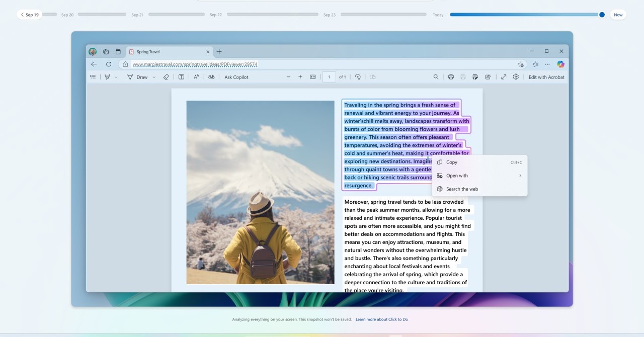
Task: Open Learn more about Click to Do link
Action: (x=381, y=319)
